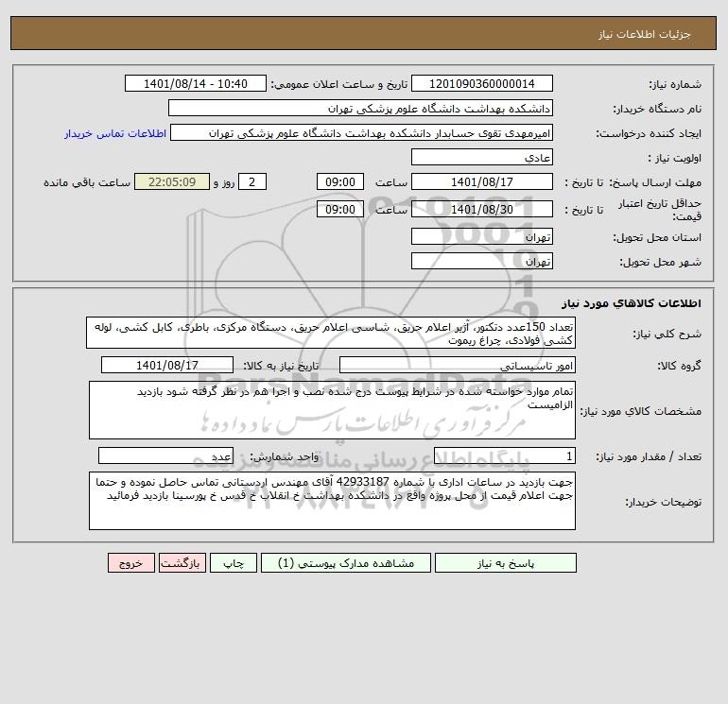Click the شماره نیاز label
Viewport: 728px width, 704px height.
tap(675, 84)
